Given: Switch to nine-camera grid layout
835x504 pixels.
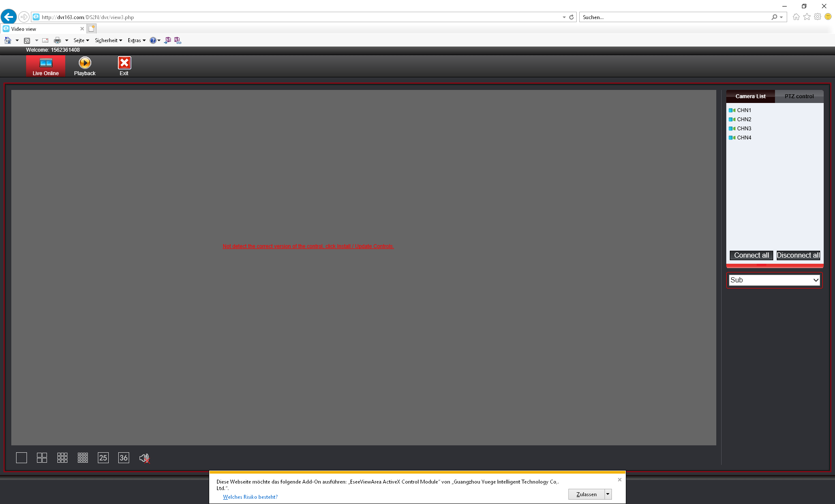Looking at the screenshot, I should (x=62, y=458).
